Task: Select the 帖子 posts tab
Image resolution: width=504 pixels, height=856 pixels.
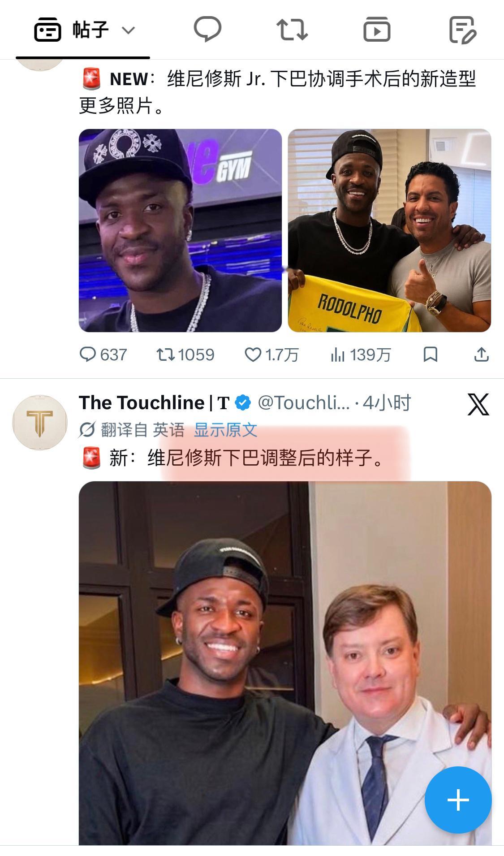Action: pyautogui.click(x=83, y=30)
